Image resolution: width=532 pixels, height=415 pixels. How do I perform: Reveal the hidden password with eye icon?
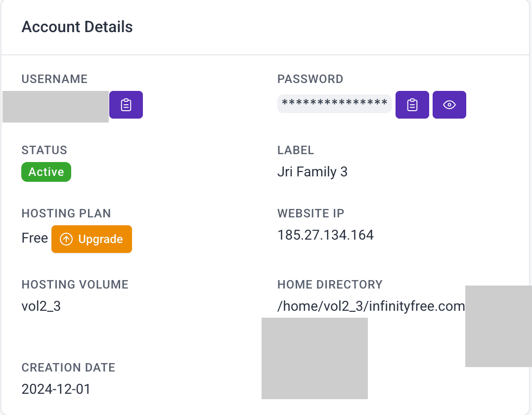coord(449,105)
